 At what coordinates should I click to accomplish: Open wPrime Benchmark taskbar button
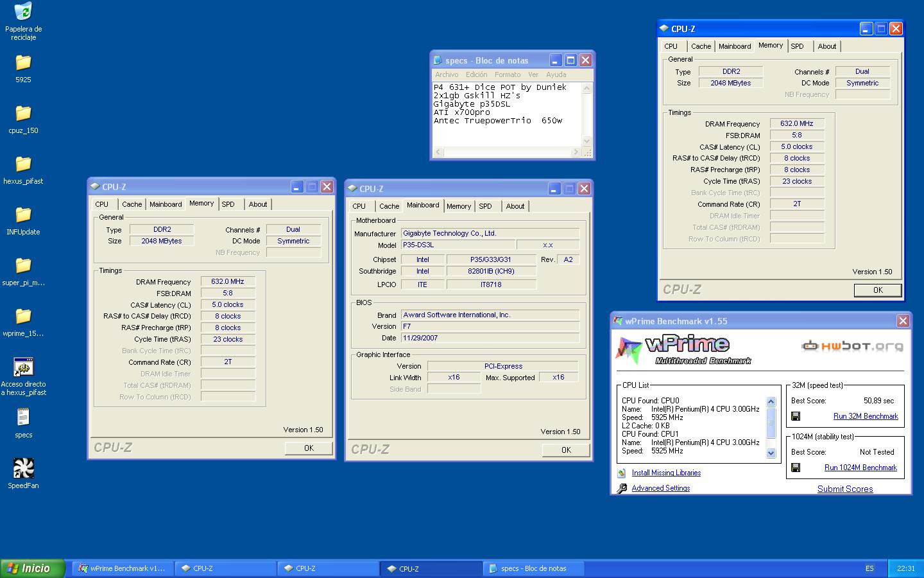[122, 568]
